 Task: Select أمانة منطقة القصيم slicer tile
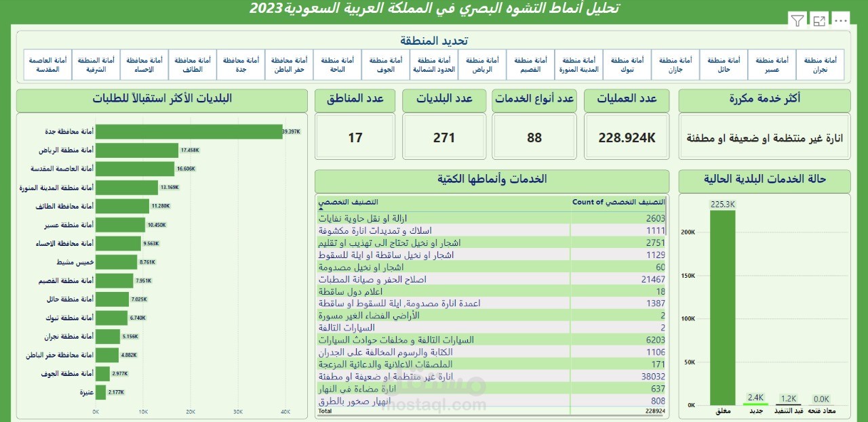(x=530, y=65)
